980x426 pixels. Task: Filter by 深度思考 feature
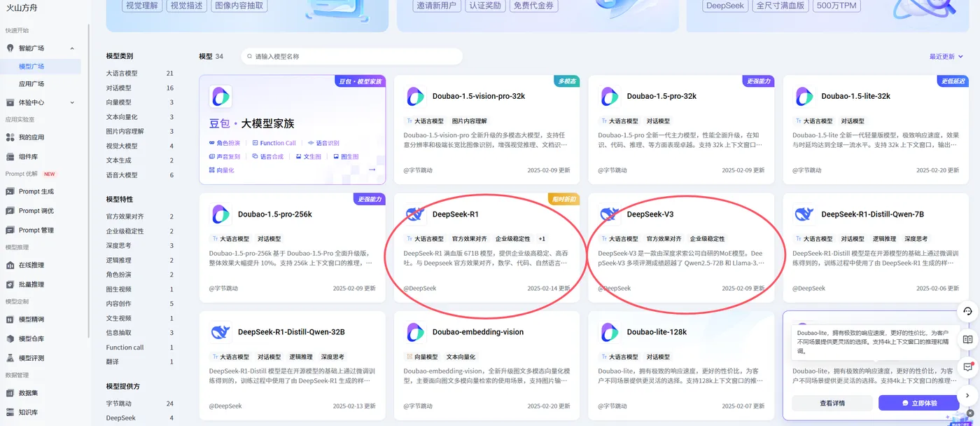(x=118, y=245)
